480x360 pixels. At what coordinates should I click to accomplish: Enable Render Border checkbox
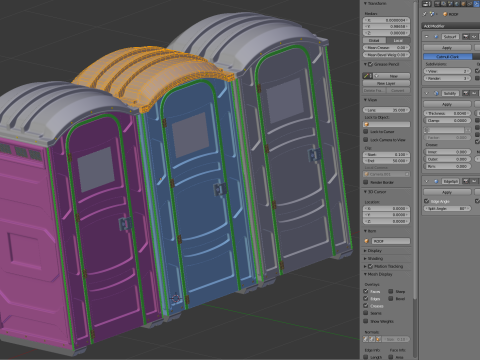(x=366, y=182)
